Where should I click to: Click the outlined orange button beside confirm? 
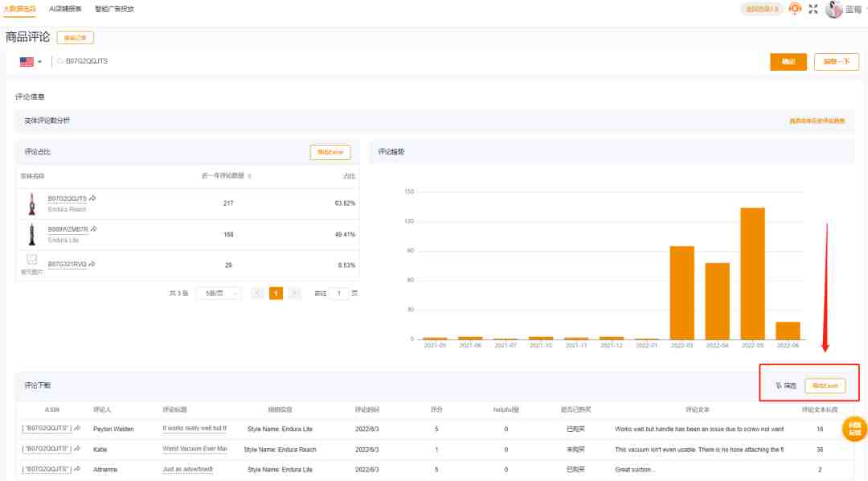coord(836,61)
